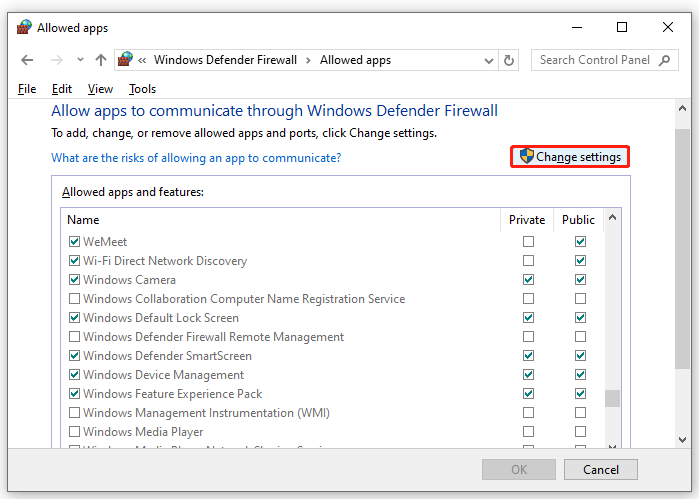Select the Windows Defender SmartScreen row text
Screen dimensions: 699x499
pyautogui.click(x=167, y=356)
